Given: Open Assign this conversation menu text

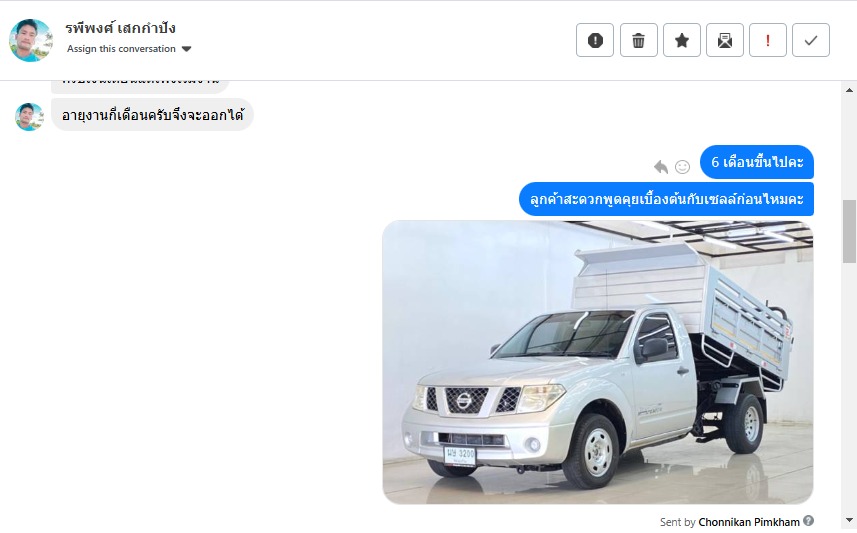Looking at the screenshot, I should point(121,49).
